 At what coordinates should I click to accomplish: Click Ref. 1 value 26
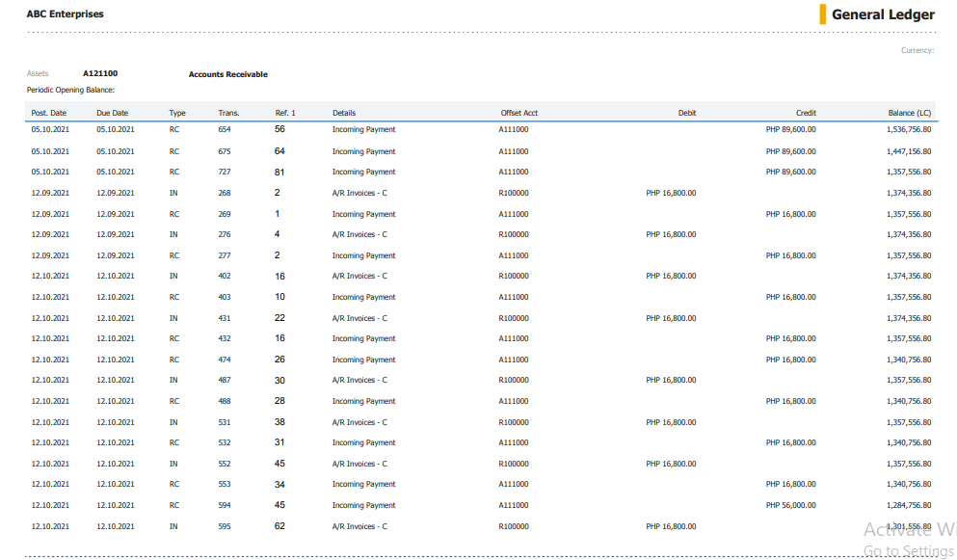pyautogui.click(x=279, y=360)
